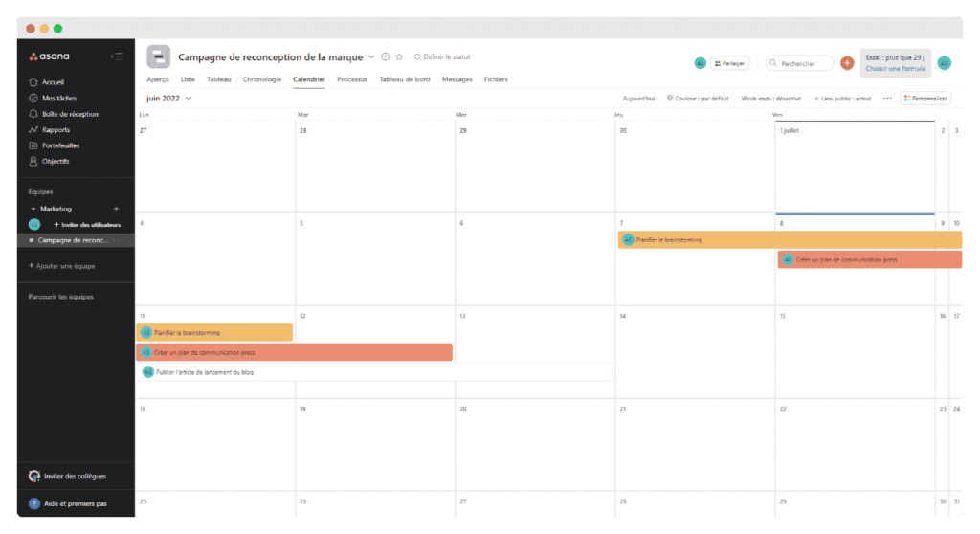Switch to the Liste tab
980x534 pixels.
point(188,79)
